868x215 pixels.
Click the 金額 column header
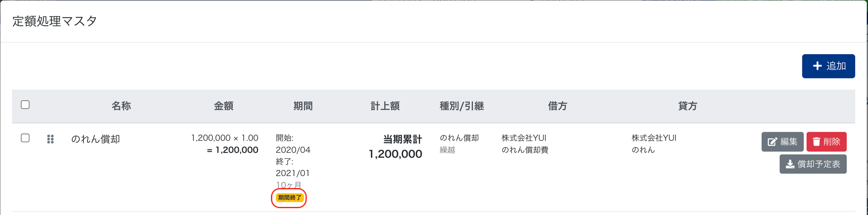click(x=223, y=106)
